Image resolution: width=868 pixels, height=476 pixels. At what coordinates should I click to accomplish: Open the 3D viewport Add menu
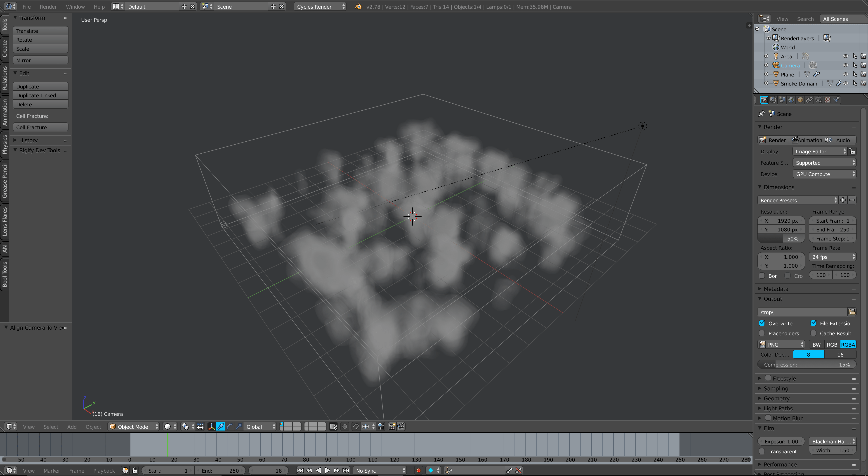(72, 427)
